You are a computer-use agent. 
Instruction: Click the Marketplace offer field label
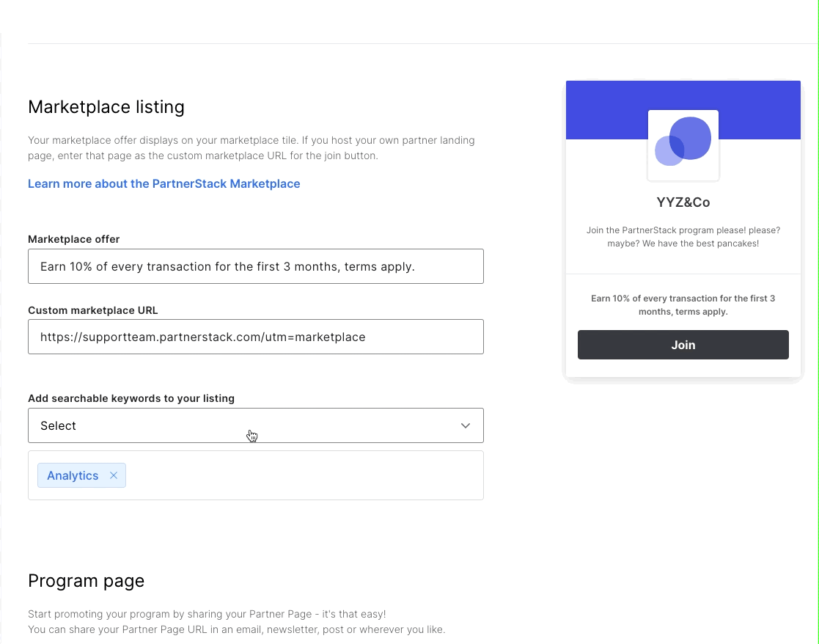[x=73, y=239]
